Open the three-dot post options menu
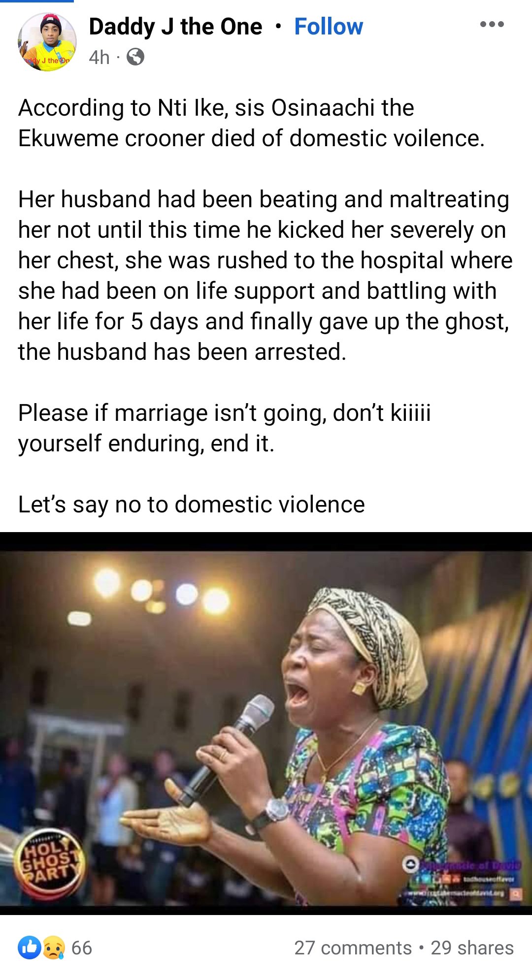 click(492, 24)
